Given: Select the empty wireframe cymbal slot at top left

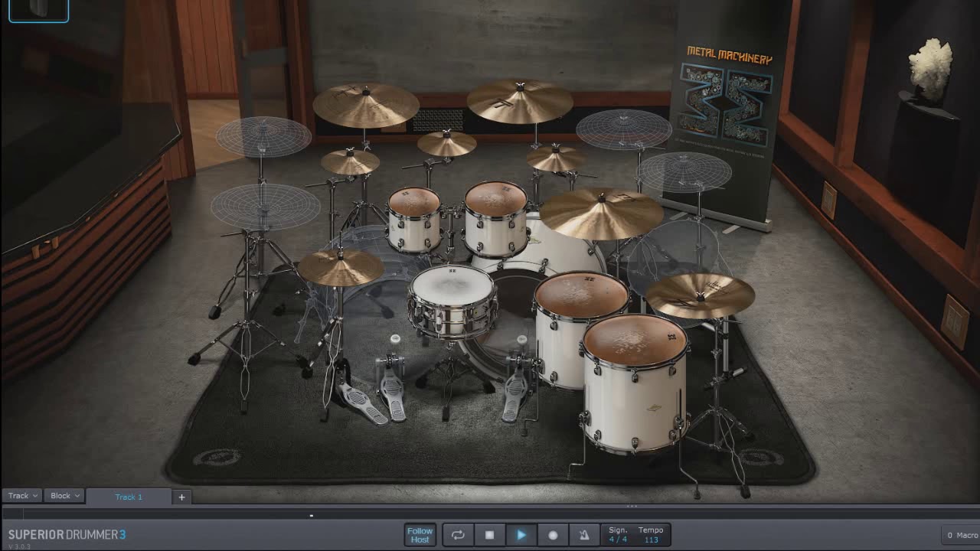Looking at the screenshot, I should pos(263,136).
